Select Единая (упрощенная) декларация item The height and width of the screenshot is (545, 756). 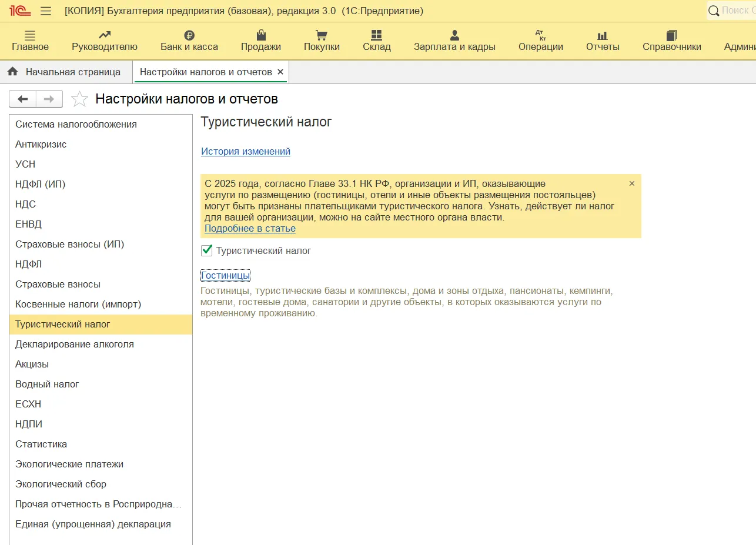(x=101, y=524)
